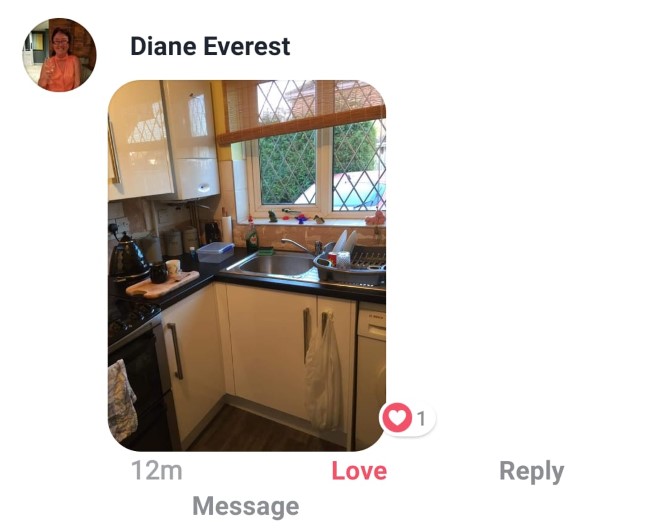Open Diane Everest's profile picture
The height and width of the screenshot is (531, 650).
59,55
